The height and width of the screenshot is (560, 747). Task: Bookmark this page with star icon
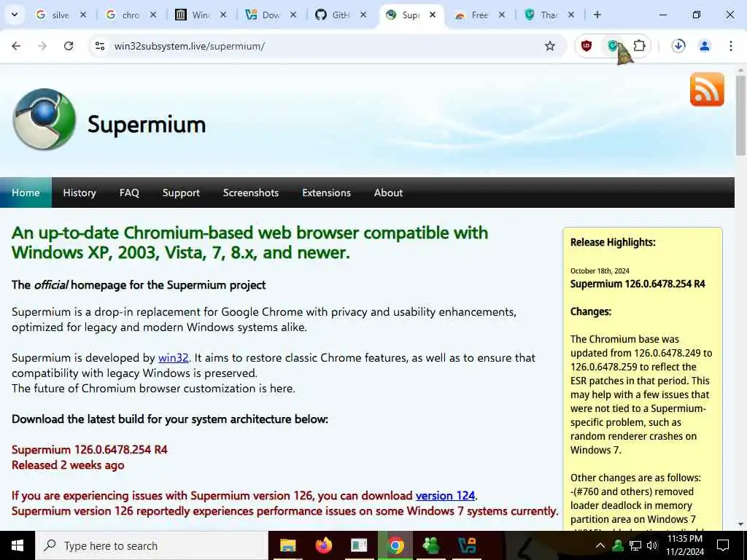click(550, 46)
